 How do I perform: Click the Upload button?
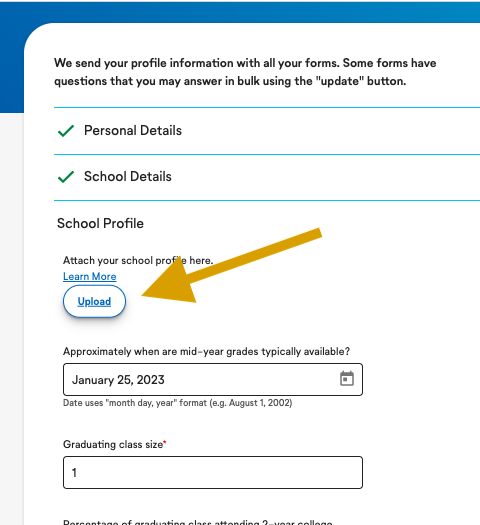click(x=94, y=301)
